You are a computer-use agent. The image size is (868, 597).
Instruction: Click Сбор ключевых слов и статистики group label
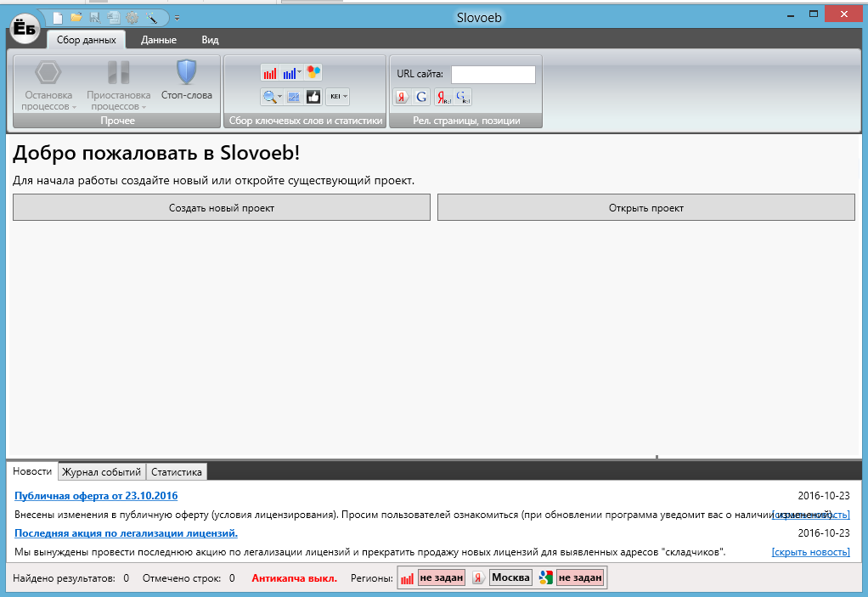[306, 121]
